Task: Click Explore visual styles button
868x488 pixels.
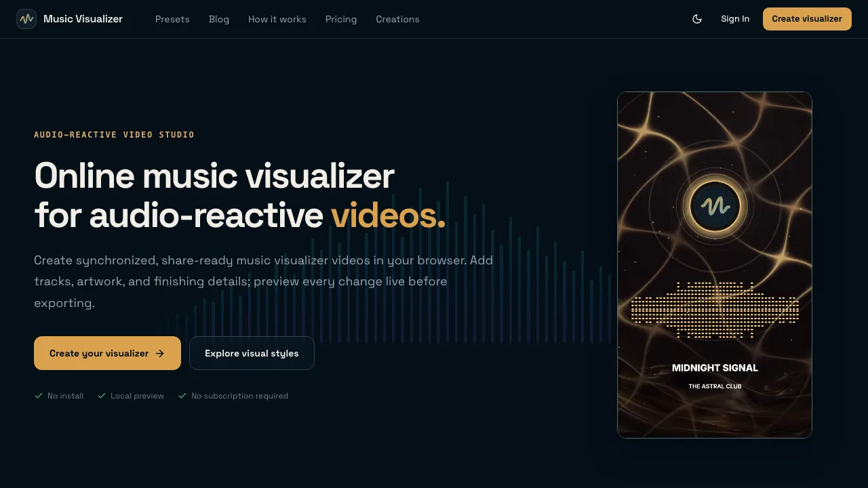Action: 252,353
